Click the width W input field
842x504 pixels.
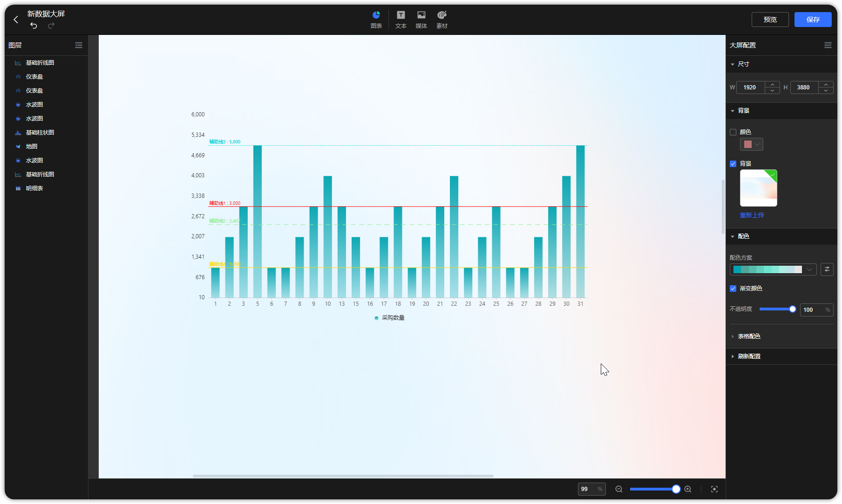pyautogui.click(x=750, y=87)
